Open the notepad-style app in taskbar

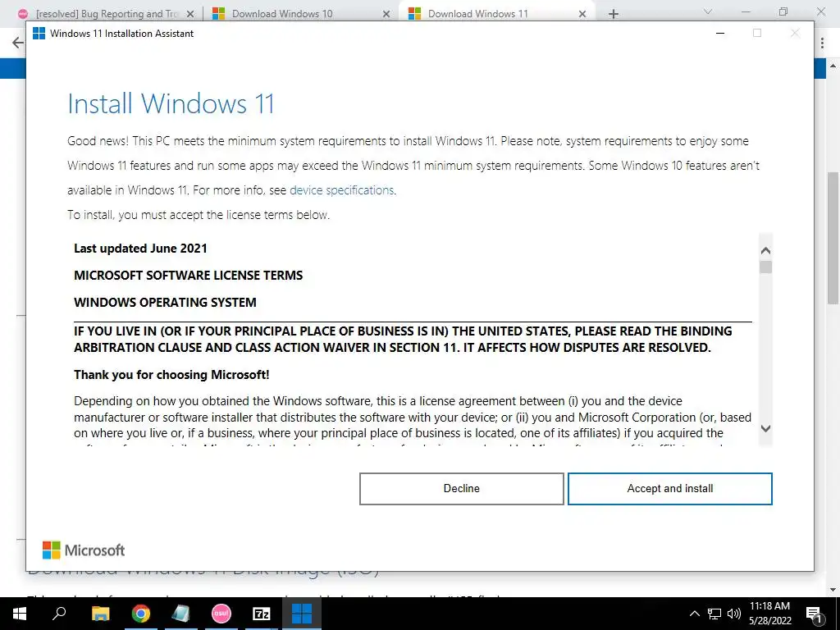coord(181,614)
